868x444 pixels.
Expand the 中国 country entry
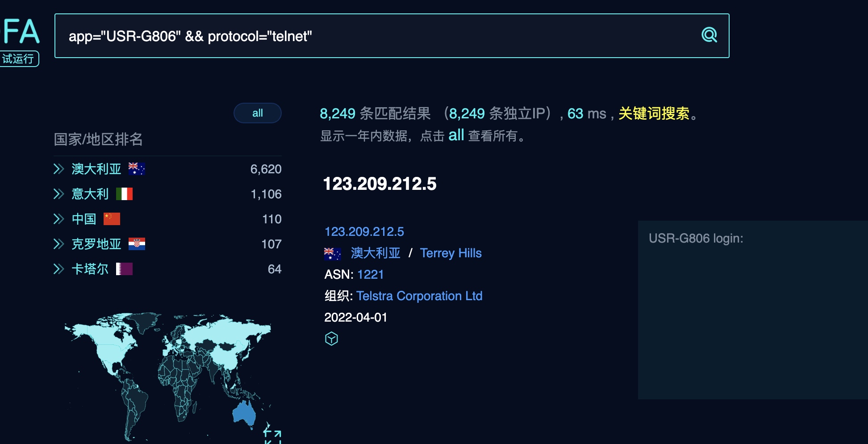[x=58, y=219]
